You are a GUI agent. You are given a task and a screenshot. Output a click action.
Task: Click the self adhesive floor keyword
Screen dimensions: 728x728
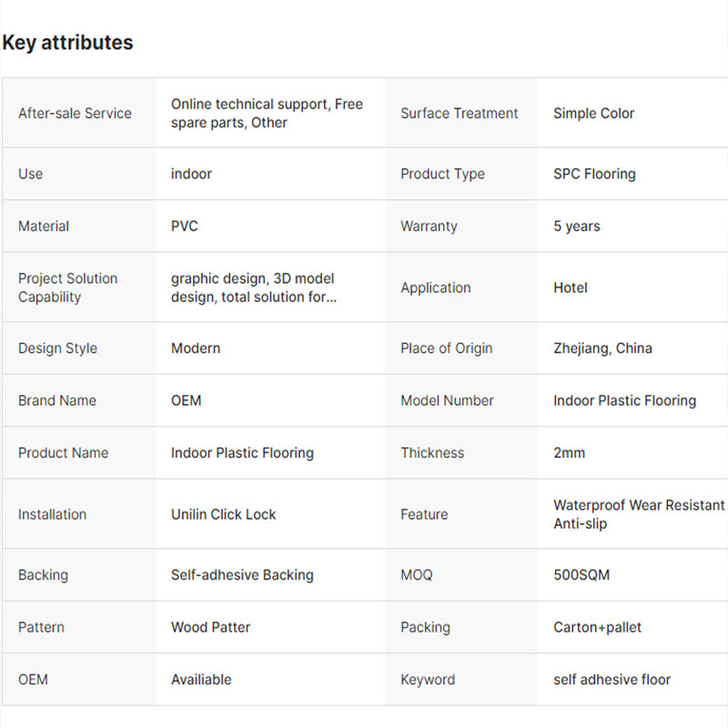pyautogui.click(x=612, y=680)
